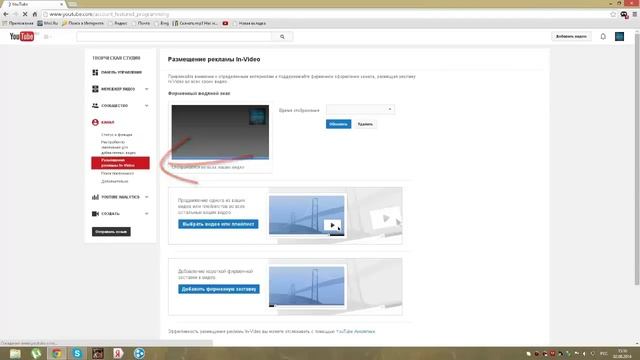
Task: Go back in browser
Action: (x=6, y=14)
